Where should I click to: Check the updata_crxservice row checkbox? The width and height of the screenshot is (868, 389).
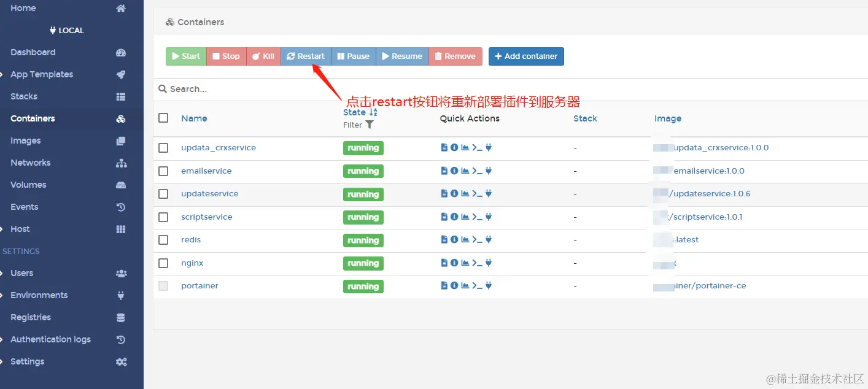coord(163,148)
